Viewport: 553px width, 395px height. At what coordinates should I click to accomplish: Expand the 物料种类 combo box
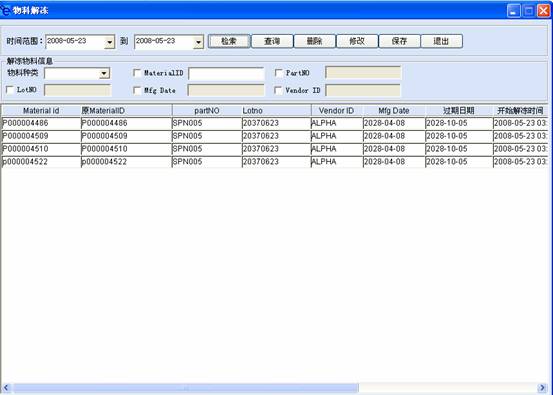click(x=104, y=73)
